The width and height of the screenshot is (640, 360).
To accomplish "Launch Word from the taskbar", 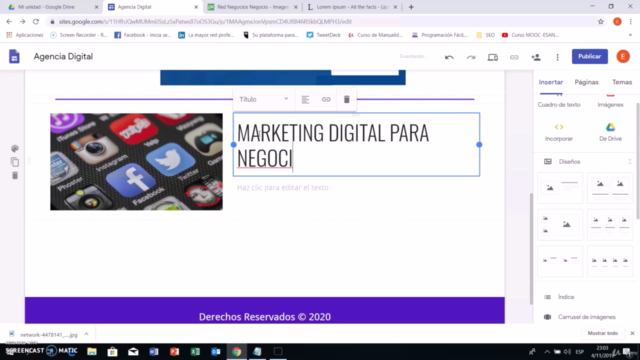I will click(x=154, y=351).
